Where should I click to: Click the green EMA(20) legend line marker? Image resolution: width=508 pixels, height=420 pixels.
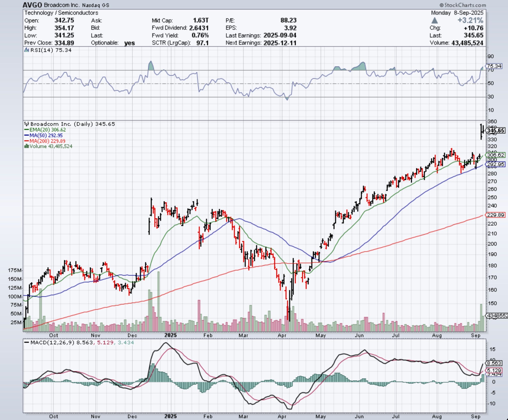[x=27, y=130]
